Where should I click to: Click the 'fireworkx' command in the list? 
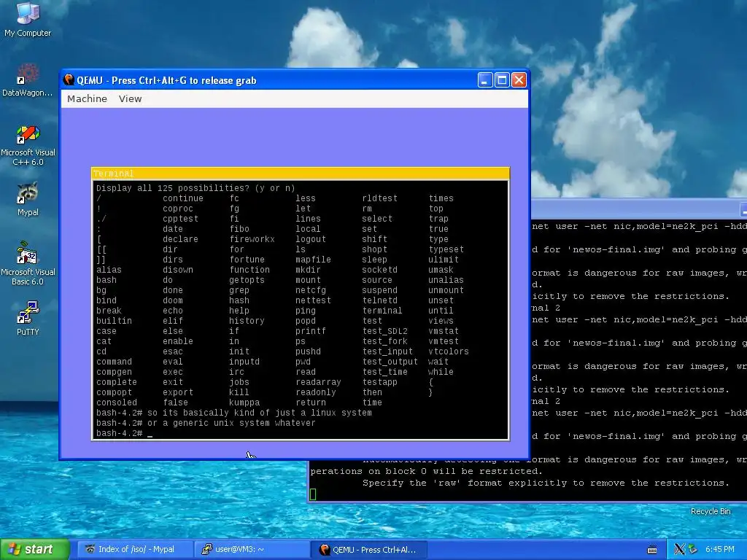[x=252, y=239]
